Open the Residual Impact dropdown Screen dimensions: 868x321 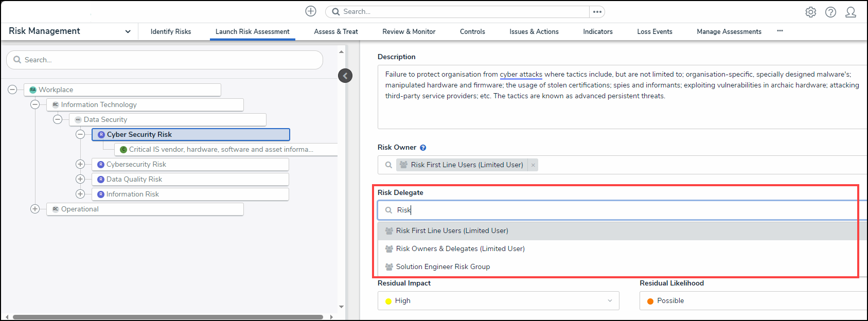point(498,301)
